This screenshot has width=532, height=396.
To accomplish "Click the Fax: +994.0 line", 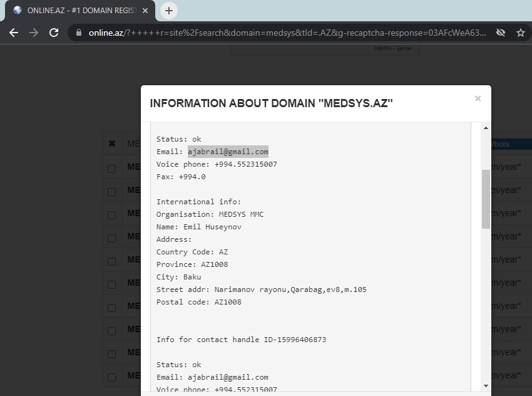I will (x=181, y=177).
